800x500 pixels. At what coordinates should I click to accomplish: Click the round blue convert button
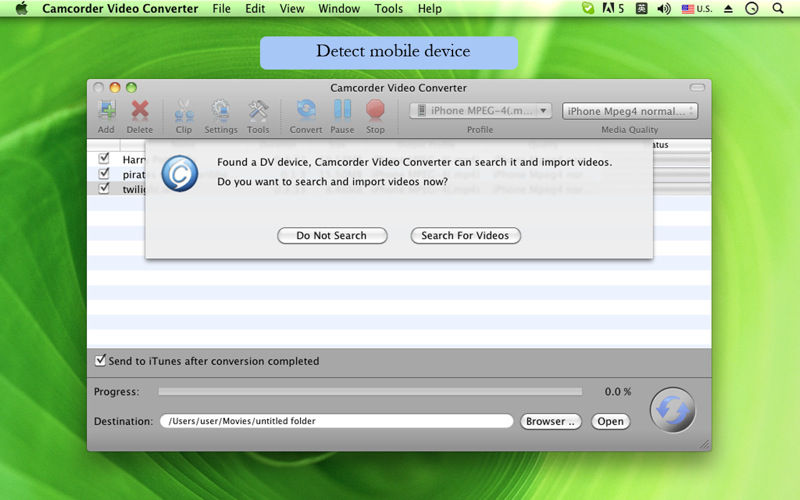672,410
